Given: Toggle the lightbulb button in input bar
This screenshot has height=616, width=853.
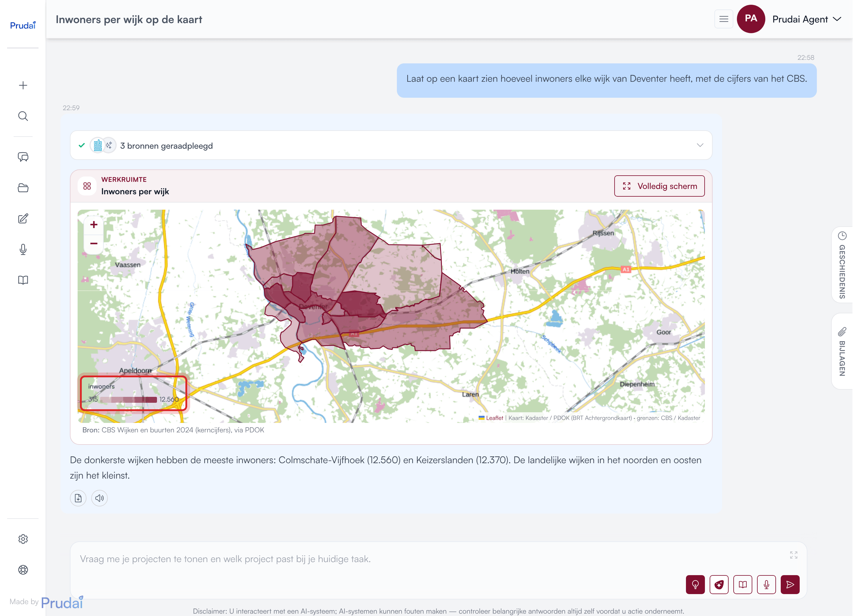Looking at the screenshot, I should point(695,584).
